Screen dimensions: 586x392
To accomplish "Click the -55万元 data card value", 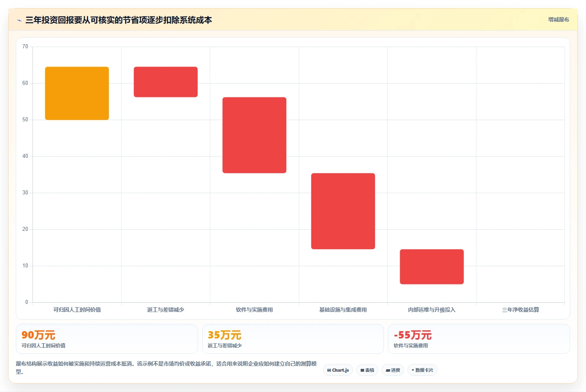I will click(413, 335).
